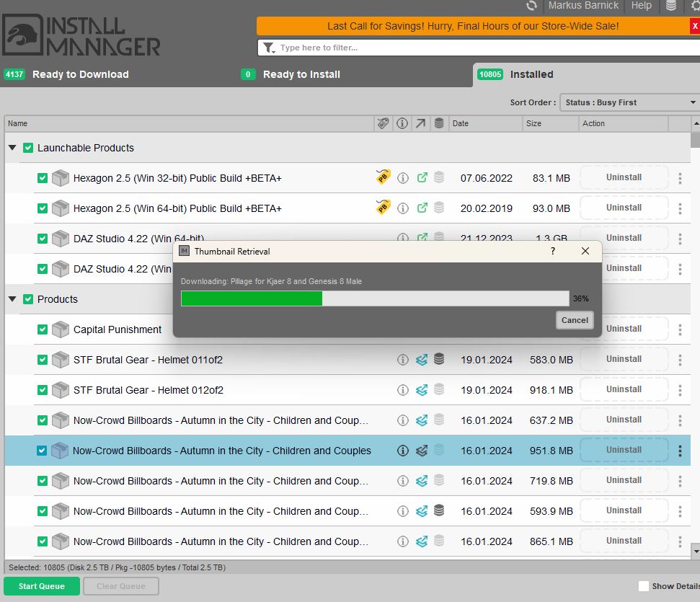
Task: Uncheck selected Children and Couples row checkbox
Action: [42, 451]
